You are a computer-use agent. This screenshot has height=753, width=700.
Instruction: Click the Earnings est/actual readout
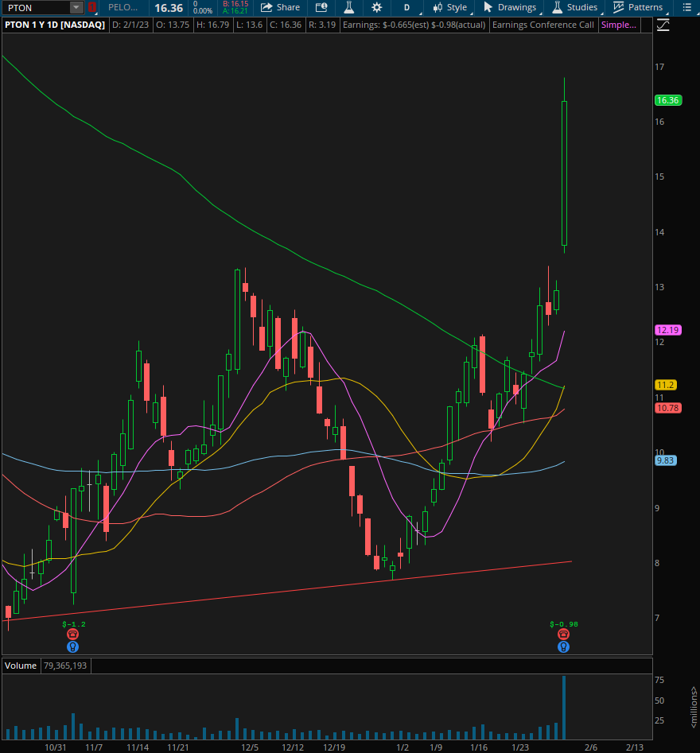point(414,25)
